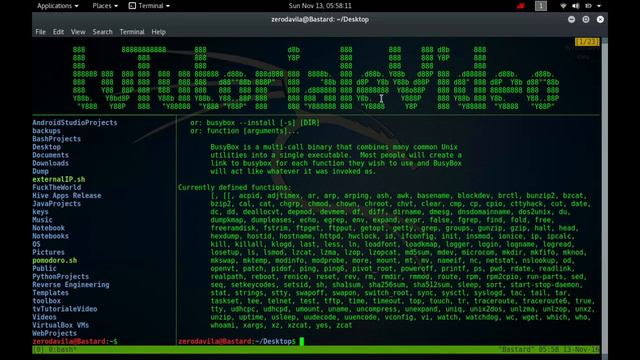Open the View menu

[x=78, y=32]
